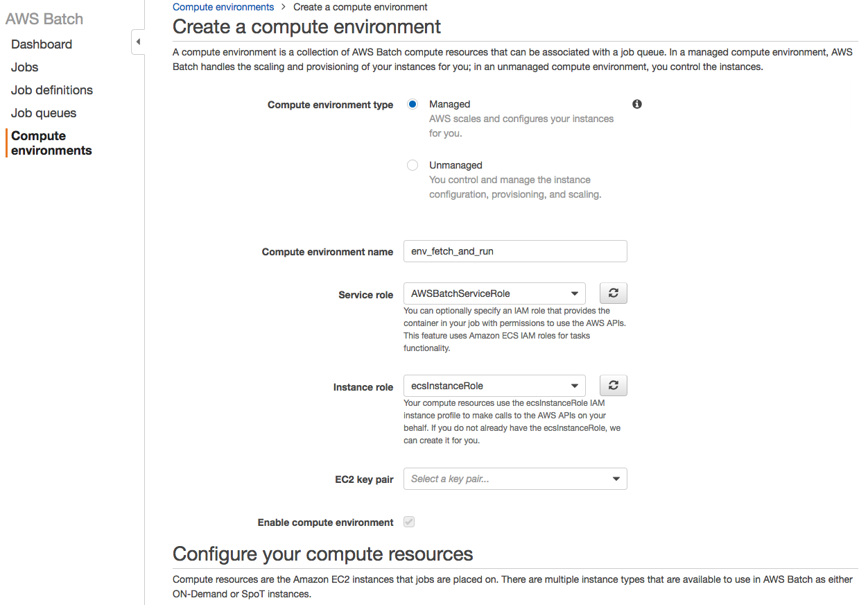868x605 pixels.
Task: Open Job definitions page
Action: click(x=52, y=90)
